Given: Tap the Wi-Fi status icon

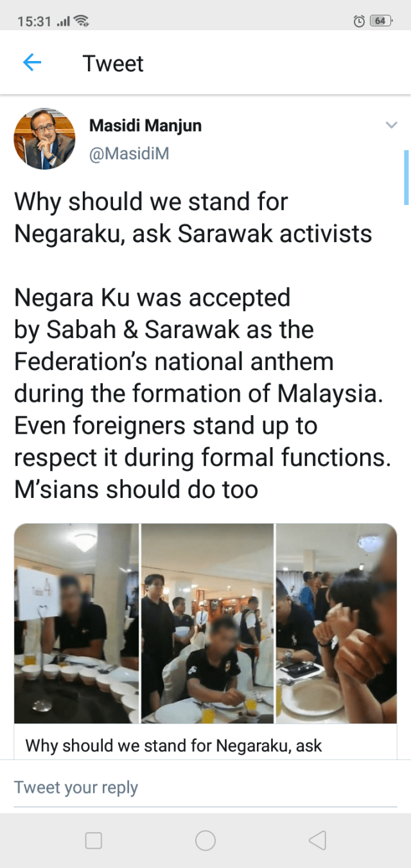Looking at the screenshot, I should (x=82, y=21).
